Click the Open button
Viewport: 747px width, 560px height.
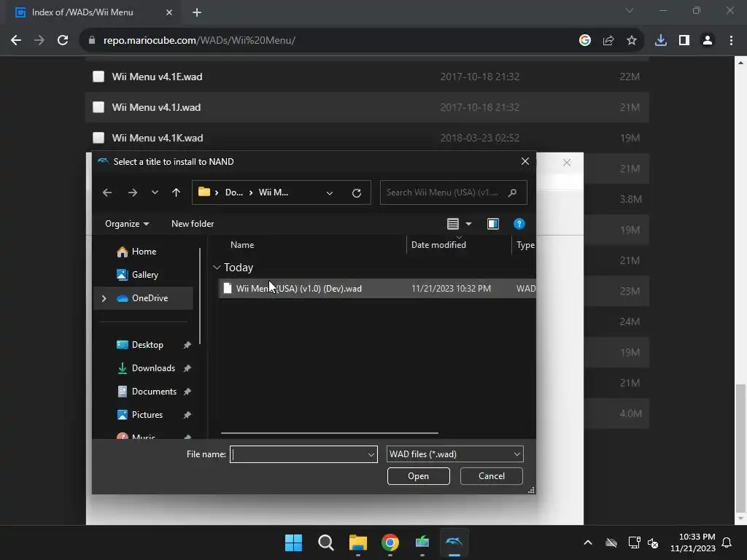point(418,476)
